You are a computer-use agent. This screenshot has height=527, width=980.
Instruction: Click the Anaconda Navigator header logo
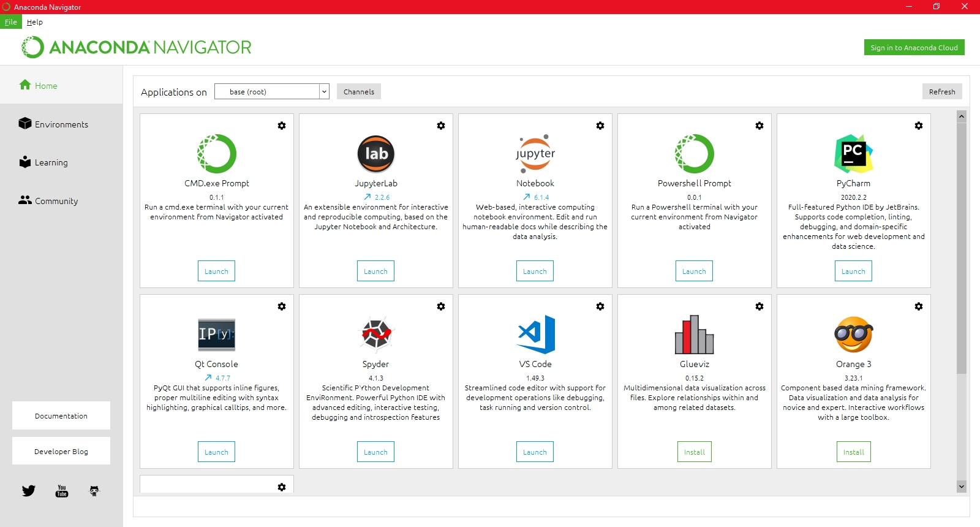[x=136, y=47]
